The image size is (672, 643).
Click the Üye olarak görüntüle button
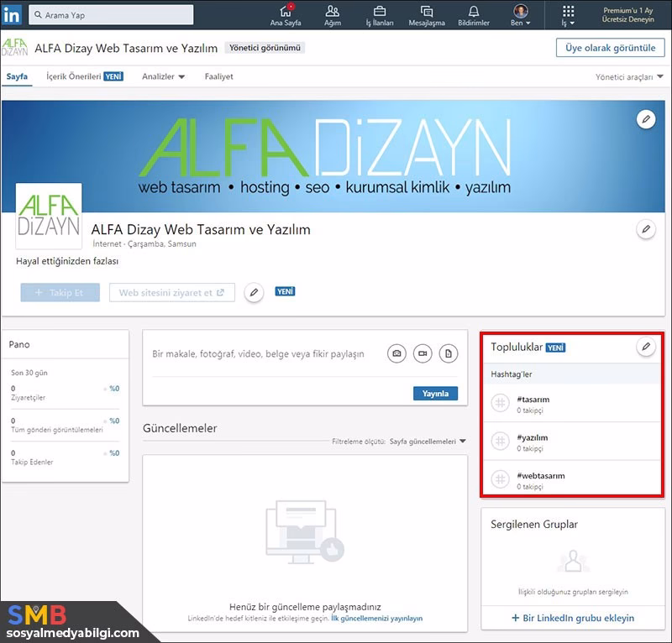coord(612,48)
